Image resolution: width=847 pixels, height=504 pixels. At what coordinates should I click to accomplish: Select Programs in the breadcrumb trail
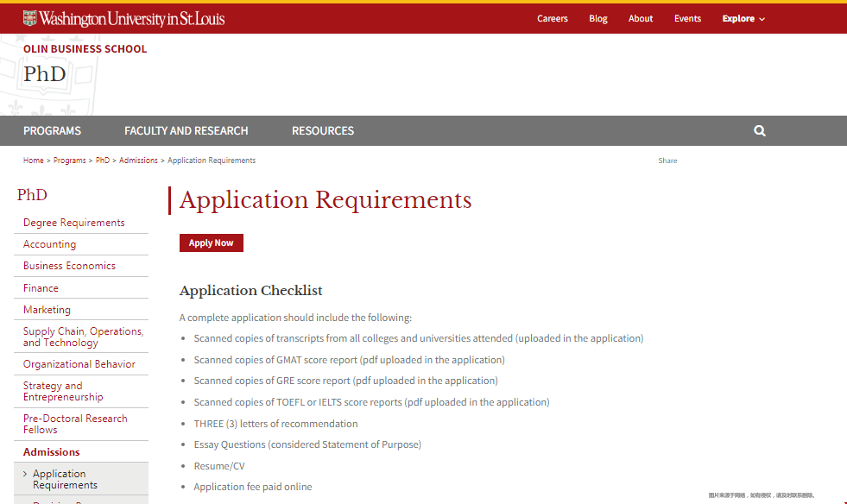[70, 161]
